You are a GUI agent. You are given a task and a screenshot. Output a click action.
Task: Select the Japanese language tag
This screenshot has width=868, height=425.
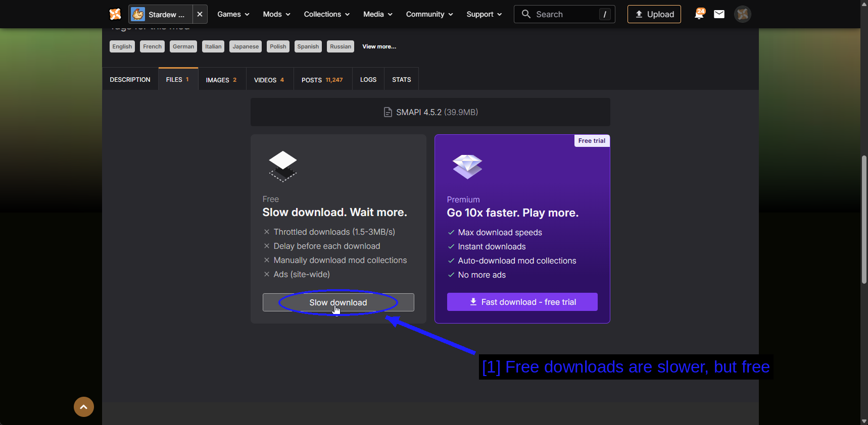(246, 46)
